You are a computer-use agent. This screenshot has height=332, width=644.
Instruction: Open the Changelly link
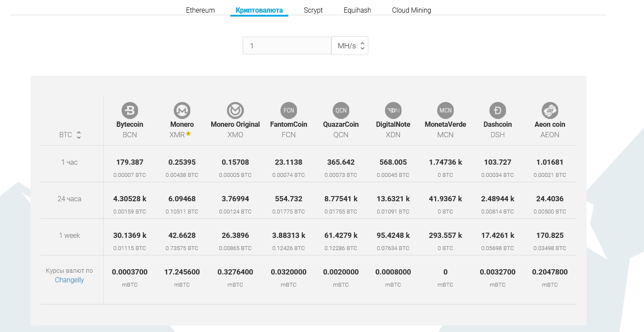pyautogui.click(x=69, y=280)
